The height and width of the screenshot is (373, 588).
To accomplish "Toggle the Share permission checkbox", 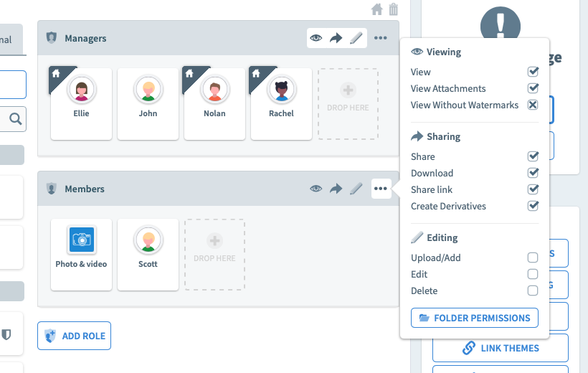I will click(x=533, y=156).
